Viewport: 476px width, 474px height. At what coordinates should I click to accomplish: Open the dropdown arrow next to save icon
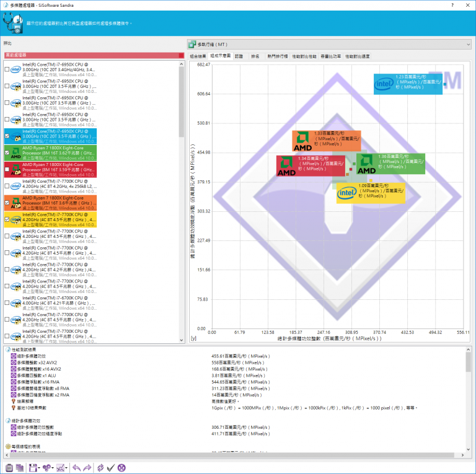39,468
